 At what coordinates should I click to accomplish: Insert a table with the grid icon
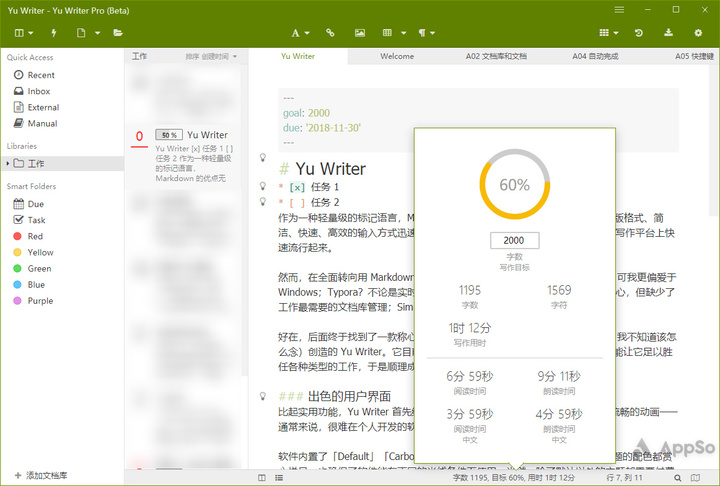coord(387,33)
